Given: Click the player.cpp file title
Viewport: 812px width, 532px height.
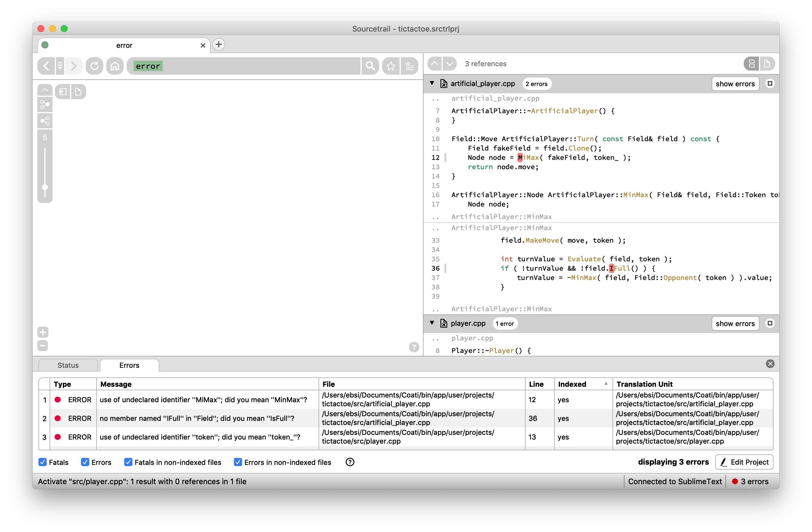Looking at the screenshot, I should click(x=468, y=323).
